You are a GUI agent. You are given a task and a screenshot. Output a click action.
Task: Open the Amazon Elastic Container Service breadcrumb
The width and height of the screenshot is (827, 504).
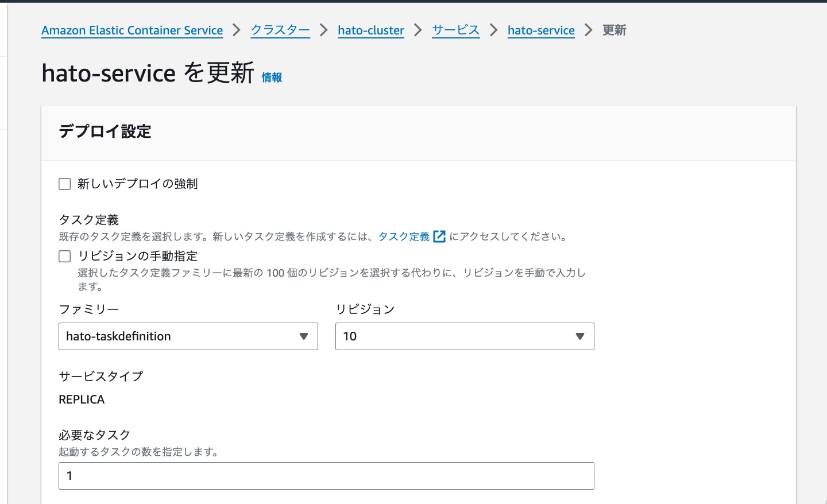click(x=132, y=30)
